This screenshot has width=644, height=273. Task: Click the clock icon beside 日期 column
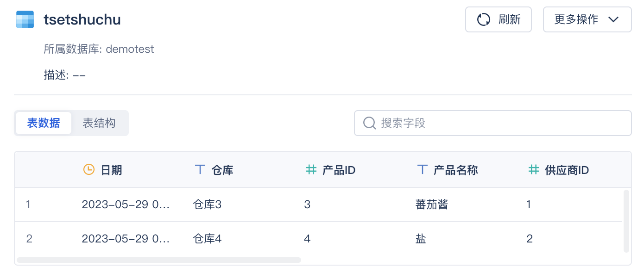(x=88, y=170)
